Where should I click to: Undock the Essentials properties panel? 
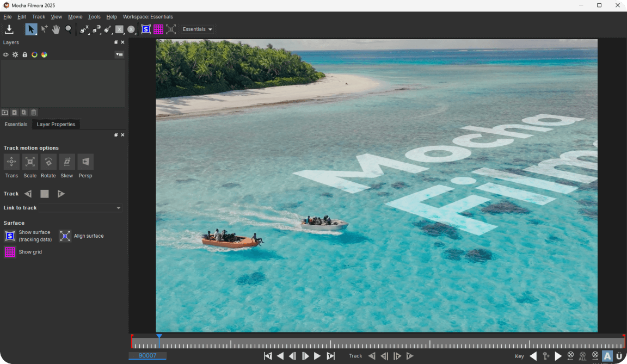[x=116, y=134]
